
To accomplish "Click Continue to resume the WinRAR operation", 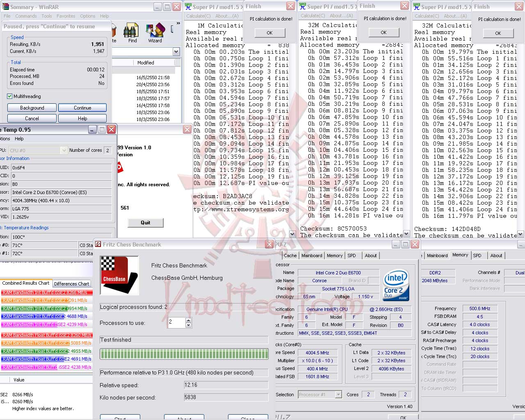I will [82, 108].
